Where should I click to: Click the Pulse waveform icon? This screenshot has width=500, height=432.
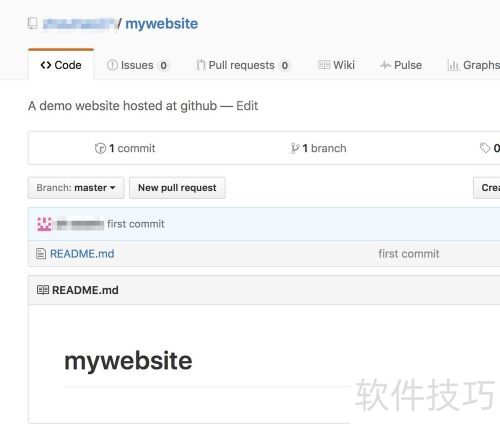386,65
